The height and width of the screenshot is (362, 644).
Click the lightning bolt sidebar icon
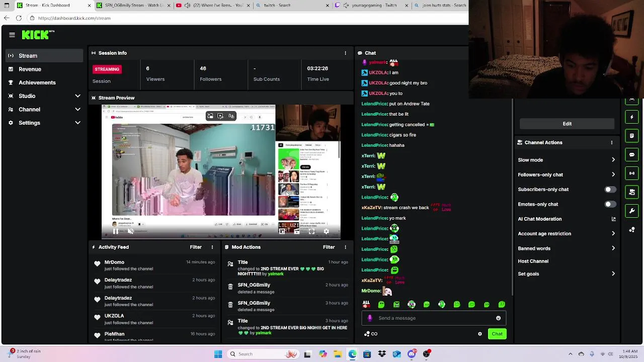coord(632,117)
